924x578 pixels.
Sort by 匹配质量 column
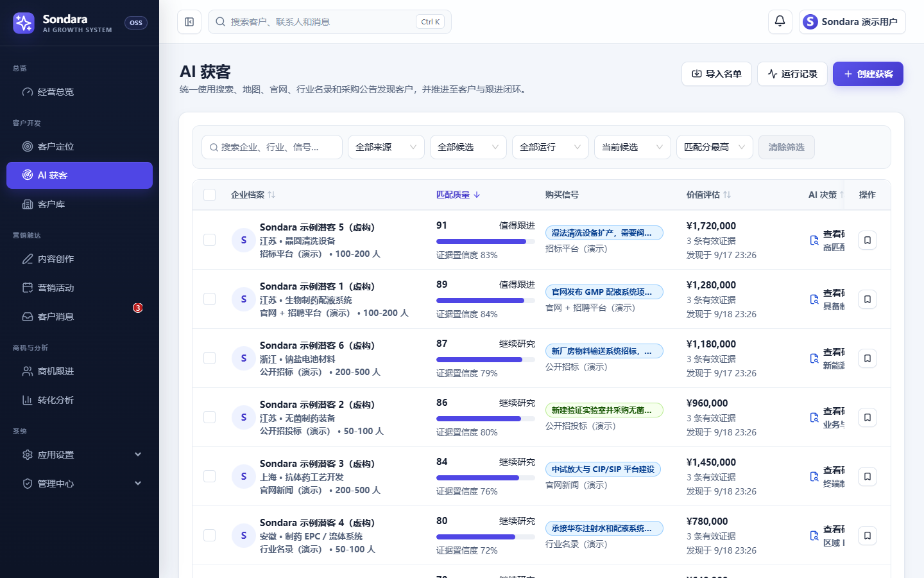point(458,195)
